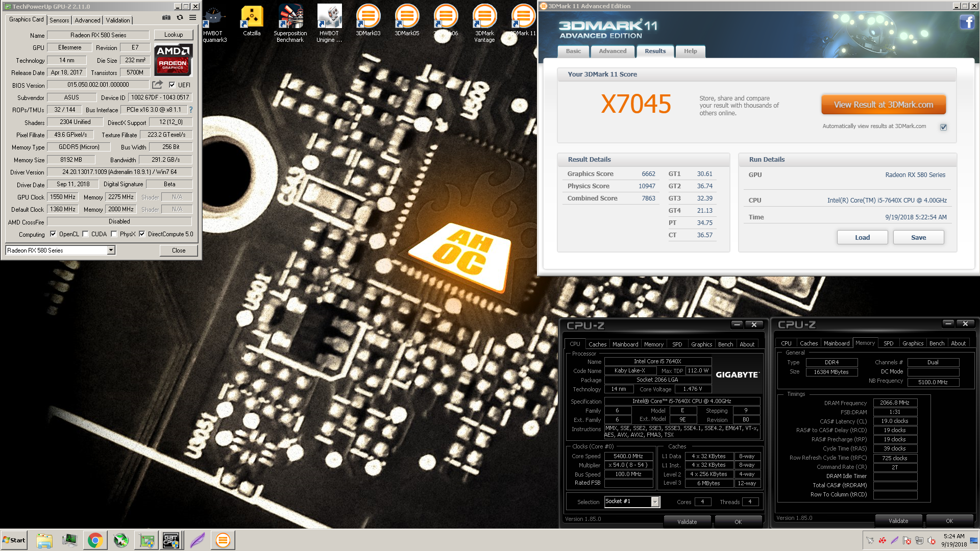980x551 pixels.
Task: Click the GPU-Z Close button
Action: click(x=179, y=251)
